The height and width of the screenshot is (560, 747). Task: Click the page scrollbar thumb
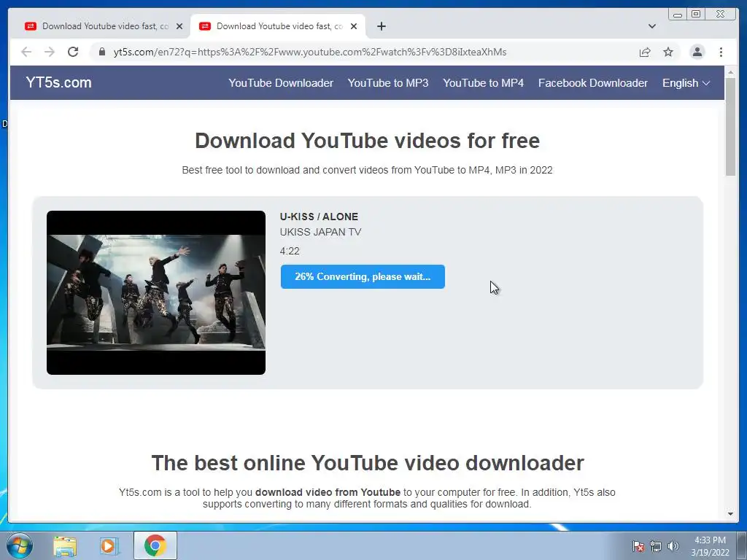click(730, 126)
